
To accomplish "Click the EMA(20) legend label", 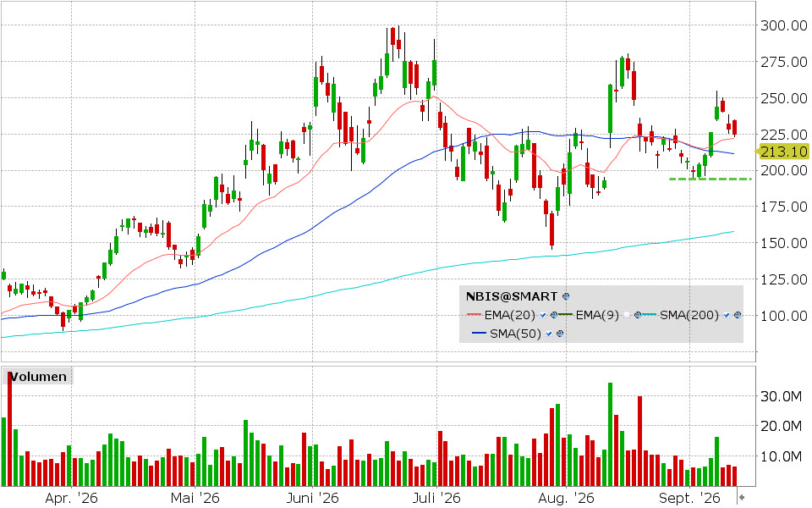I will [x=509, y=315].
